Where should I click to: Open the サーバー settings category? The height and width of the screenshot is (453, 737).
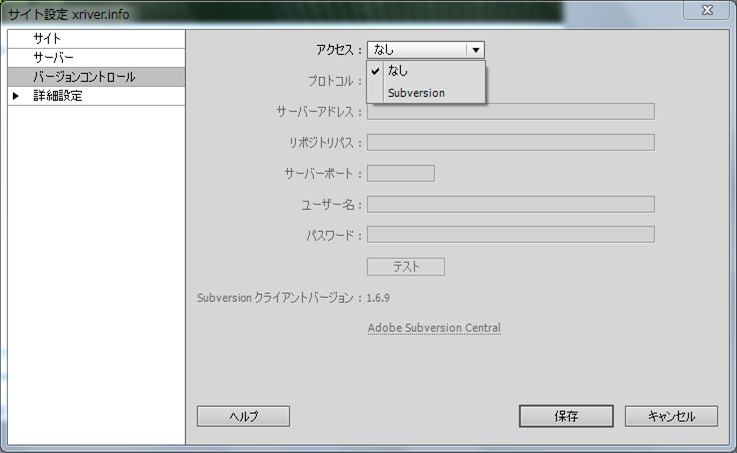click(53, 58)
